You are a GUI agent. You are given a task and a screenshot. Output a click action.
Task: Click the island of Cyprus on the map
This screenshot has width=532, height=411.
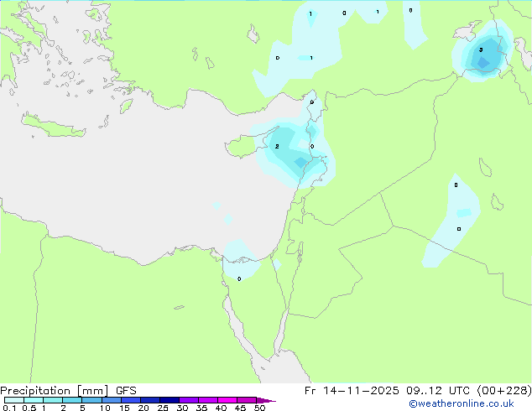(x=244, y=147)
